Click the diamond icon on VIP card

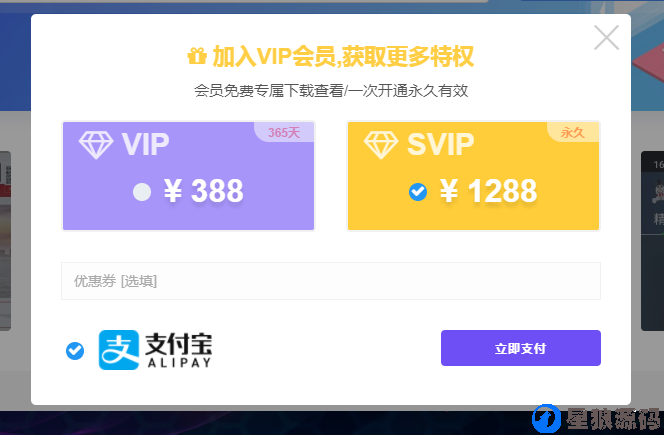point(96,145)
